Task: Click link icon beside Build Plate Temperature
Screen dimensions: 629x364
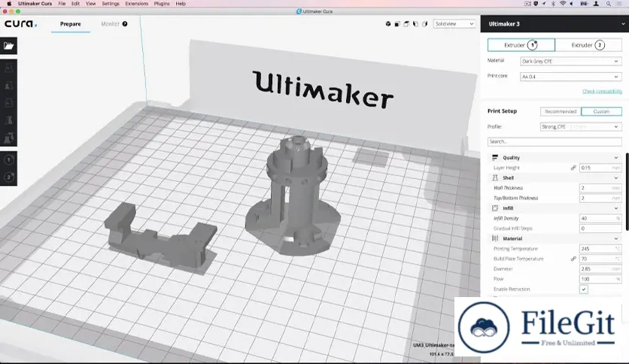Action: [x=573, y=259]
